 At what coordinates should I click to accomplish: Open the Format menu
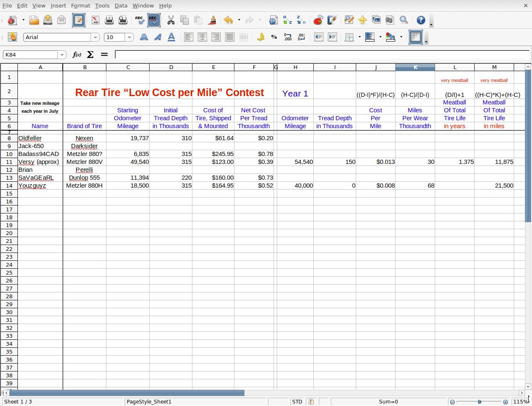[80, 5]
